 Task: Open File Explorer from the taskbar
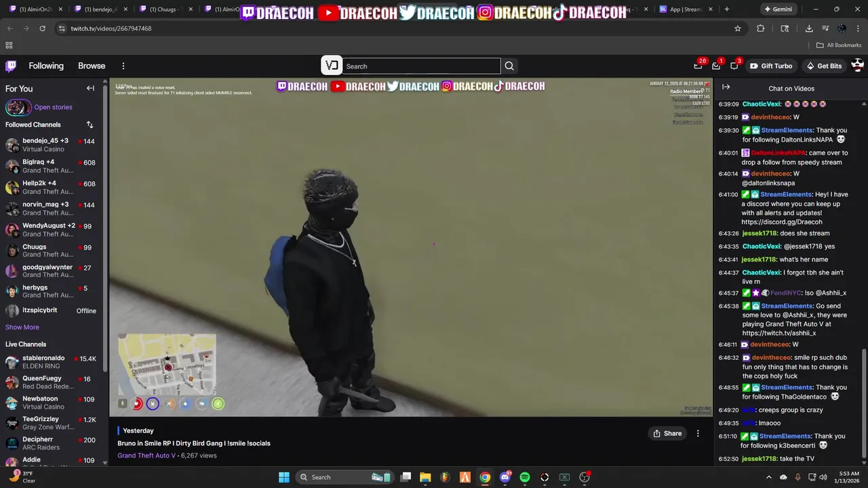coord(425,477)
